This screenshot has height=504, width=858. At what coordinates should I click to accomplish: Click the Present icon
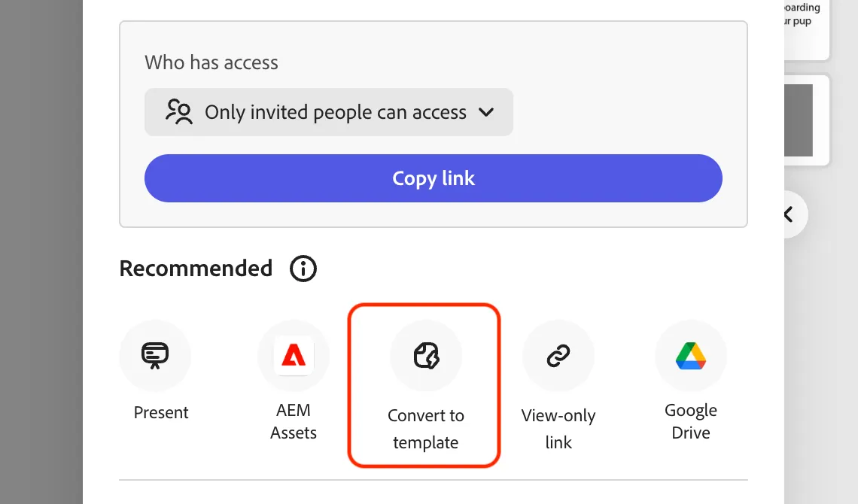(x=155, y=356)
